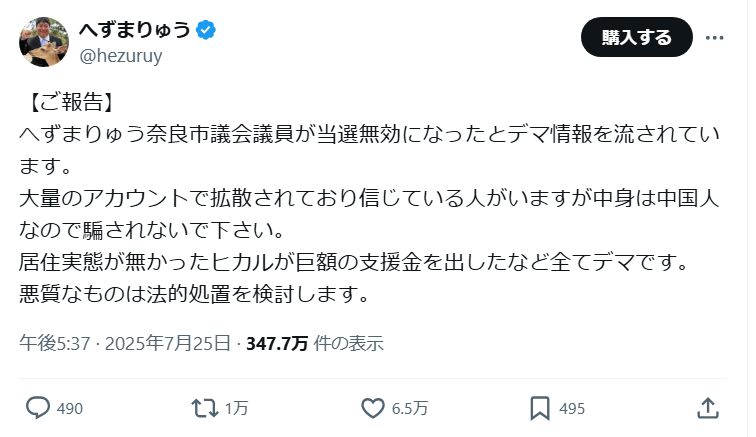This screenshot has height=437, width=756.
Task: Click the 6.5万 likes count
Action: pos(409,409)
